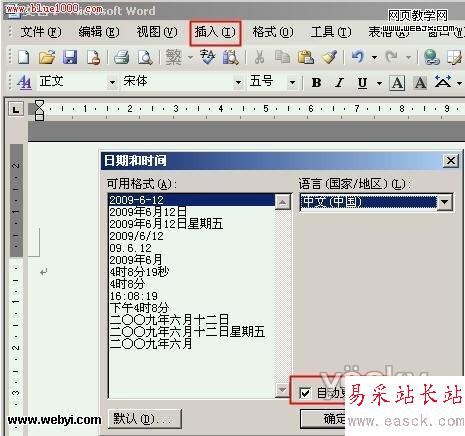Click the Redo arrow icon
Screen dimensions: 465x436
click(x=391, y=57)
